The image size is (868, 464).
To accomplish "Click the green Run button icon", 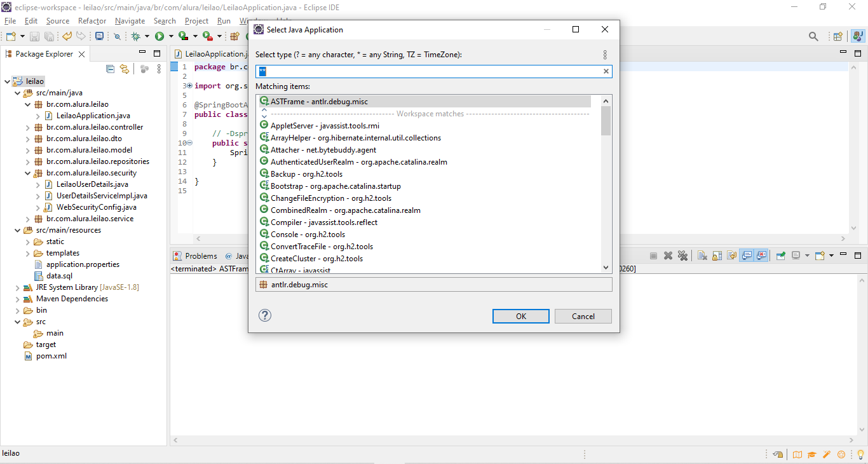I will pyautogui.click(x=159, y=36).
